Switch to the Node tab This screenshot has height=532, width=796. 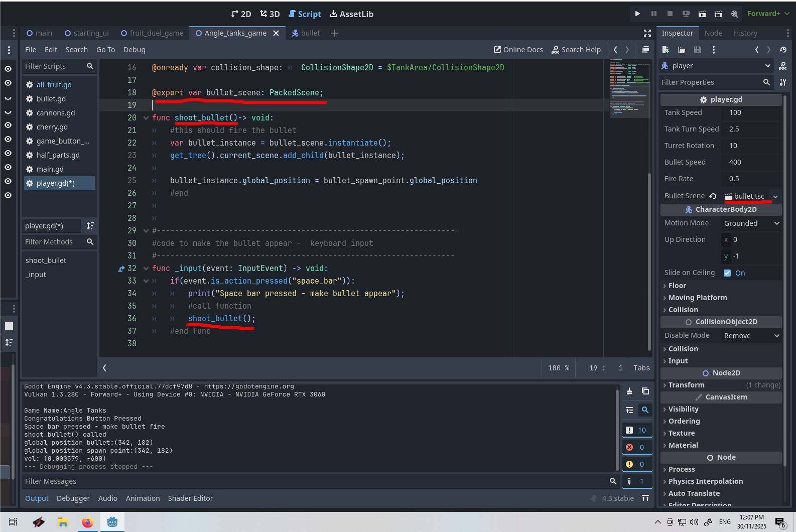pos(713,33)
